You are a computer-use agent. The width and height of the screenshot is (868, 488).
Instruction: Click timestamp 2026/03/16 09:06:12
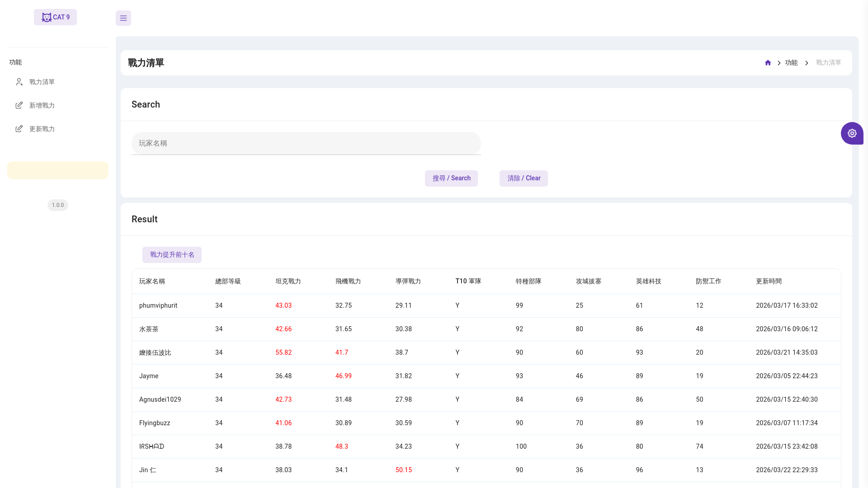(787, 329)
